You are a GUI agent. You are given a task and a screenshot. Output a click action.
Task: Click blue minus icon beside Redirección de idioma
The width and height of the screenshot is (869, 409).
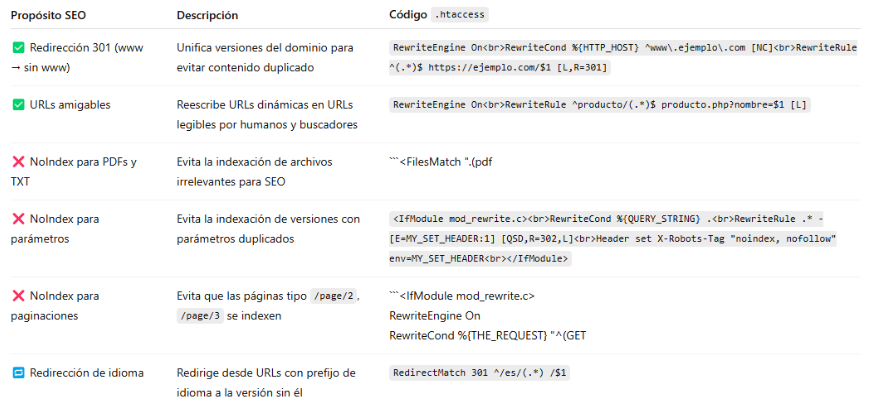[18, 373]
